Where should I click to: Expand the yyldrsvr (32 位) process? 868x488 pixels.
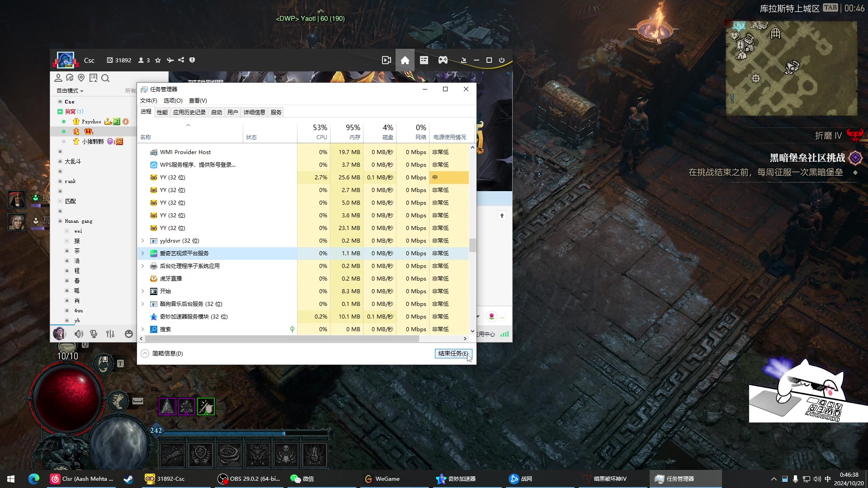[143, 241]
